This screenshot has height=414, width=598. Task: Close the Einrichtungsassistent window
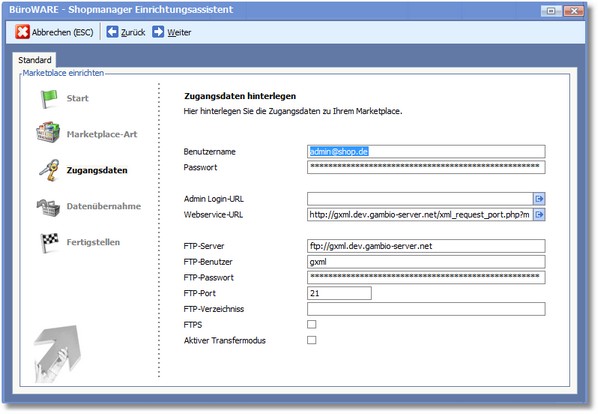(573, 11)
